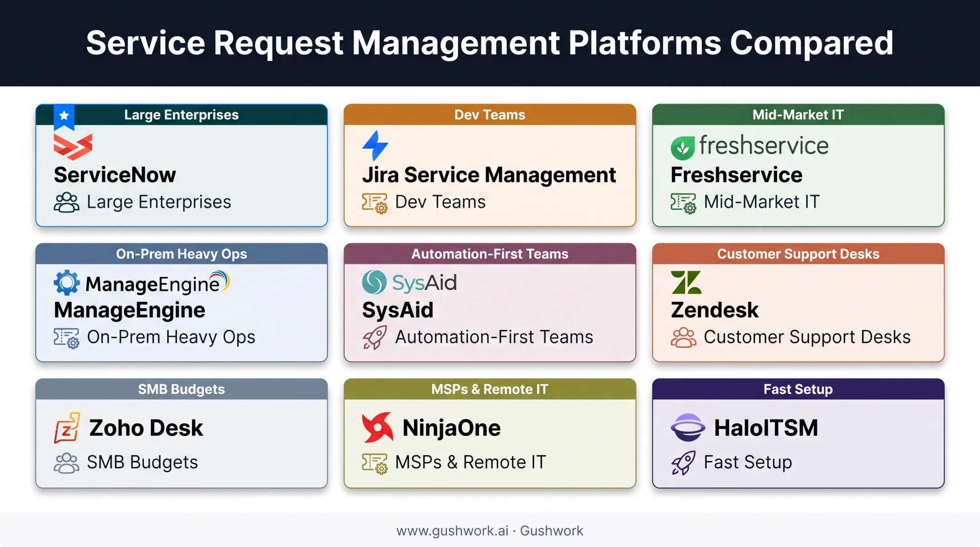980x547 pixels.
Task: Select the SMB Budgets card header
Action: click(181, 389)
